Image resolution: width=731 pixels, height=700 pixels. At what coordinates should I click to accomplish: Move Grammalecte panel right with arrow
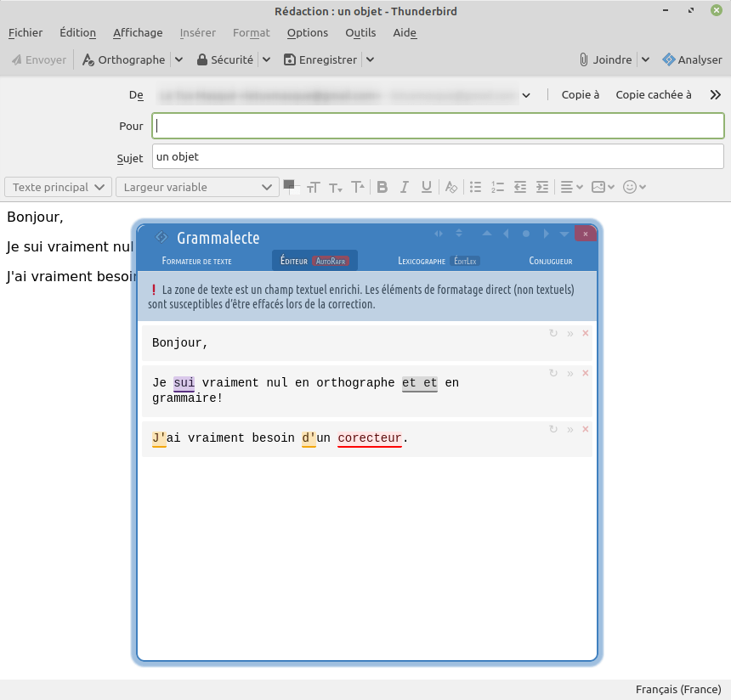(546, 234)
